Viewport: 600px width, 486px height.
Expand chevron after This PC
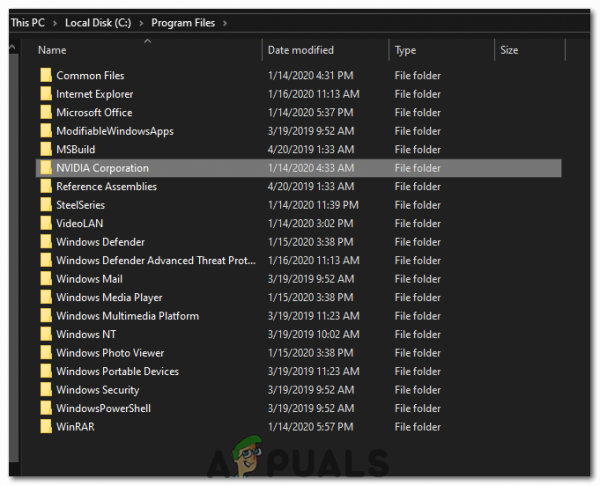pyautogui.click(x=55, y=23)
